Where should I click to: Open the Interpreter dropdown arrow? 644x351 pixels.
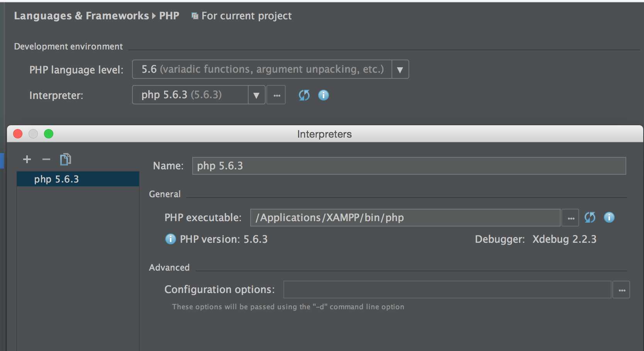(256, 95)
